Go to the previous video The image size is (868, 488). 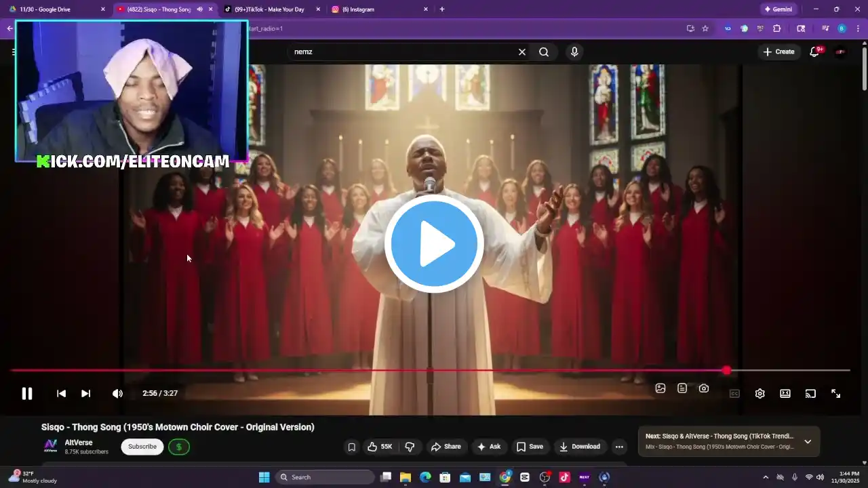pos(61,394)
